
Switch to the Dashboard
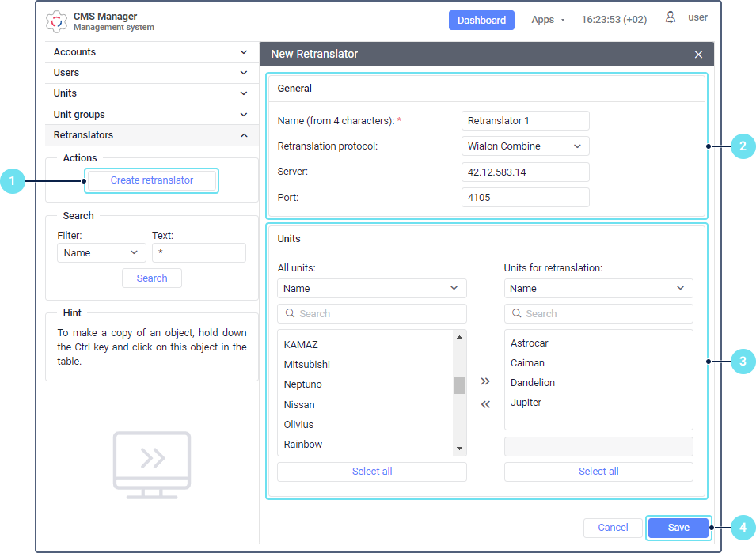(x=481, y=20)
